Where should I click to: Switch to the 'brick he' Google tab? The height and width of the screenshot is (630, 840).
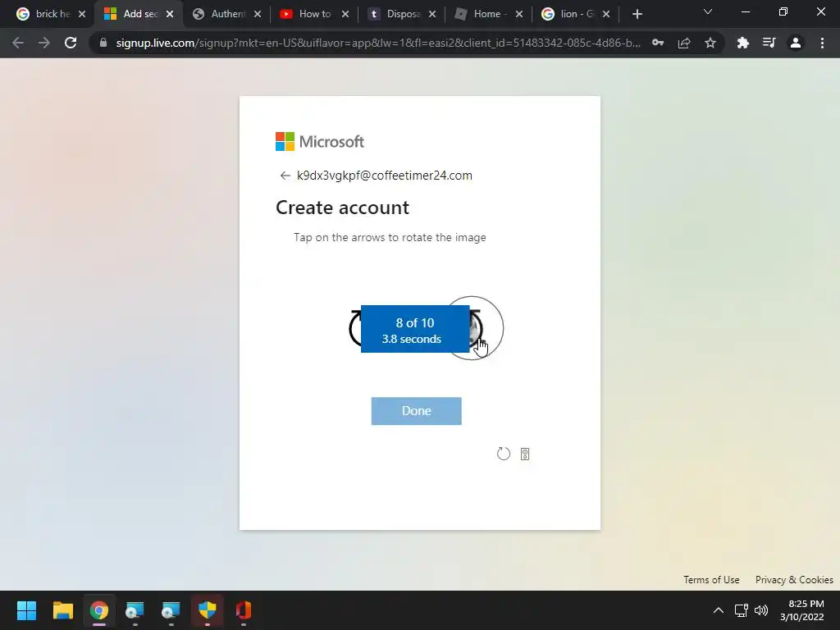45,14
